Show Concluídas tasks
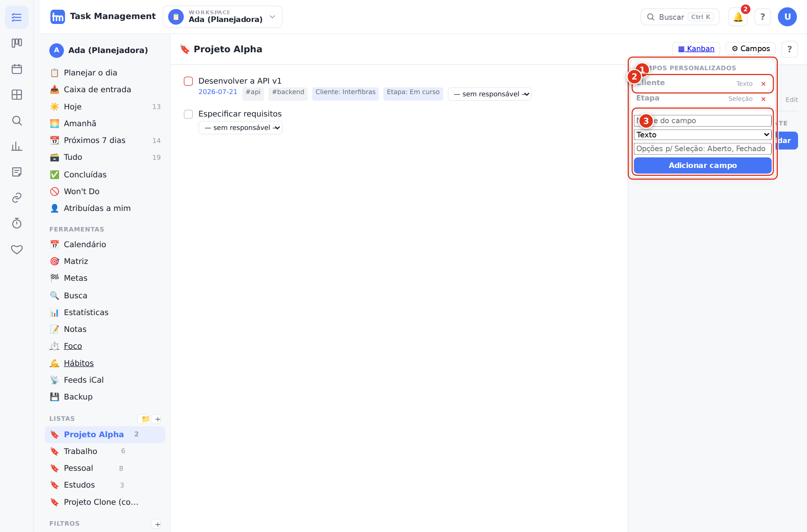807x532 pixels. coord(105,174)
